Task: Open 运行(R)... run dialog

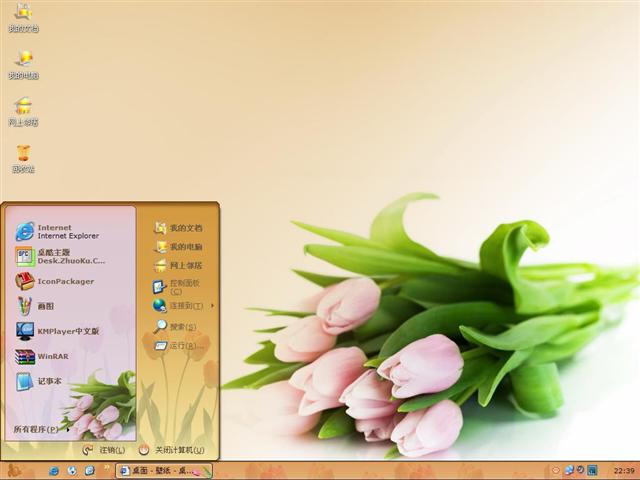Action: click(x=178, y=346)
